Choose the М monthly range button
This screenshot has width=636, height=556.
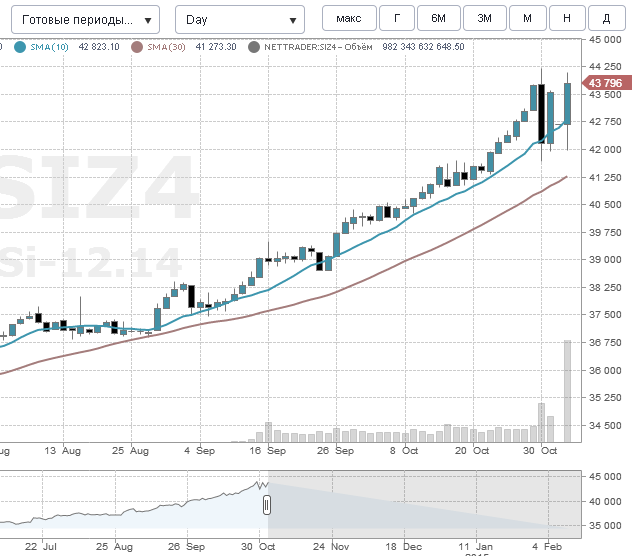coord(527,19)
